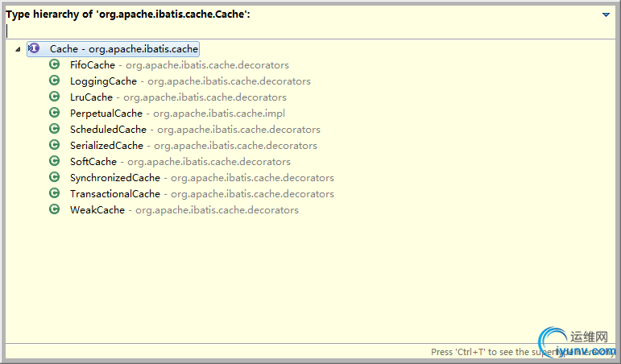Click the SoftCache class icon

pyautogui.click(x=54, y=161)
